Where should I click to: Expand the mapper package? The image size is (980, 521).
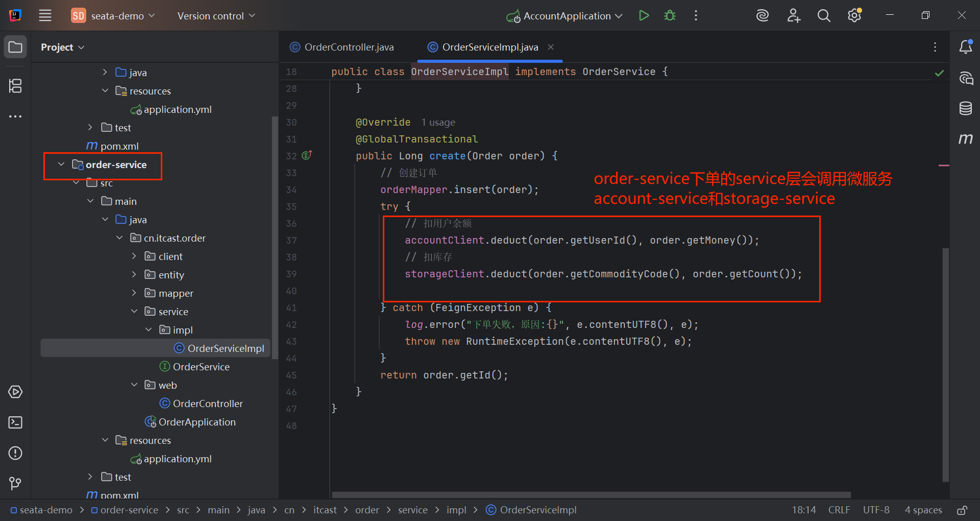[134, 293]
